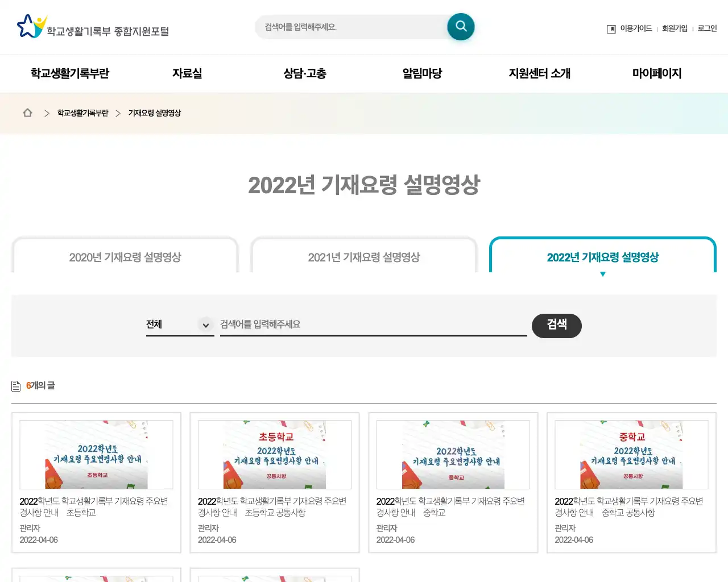Click the magnifier search icon button
Screen dimensions: 728x582
461,27
